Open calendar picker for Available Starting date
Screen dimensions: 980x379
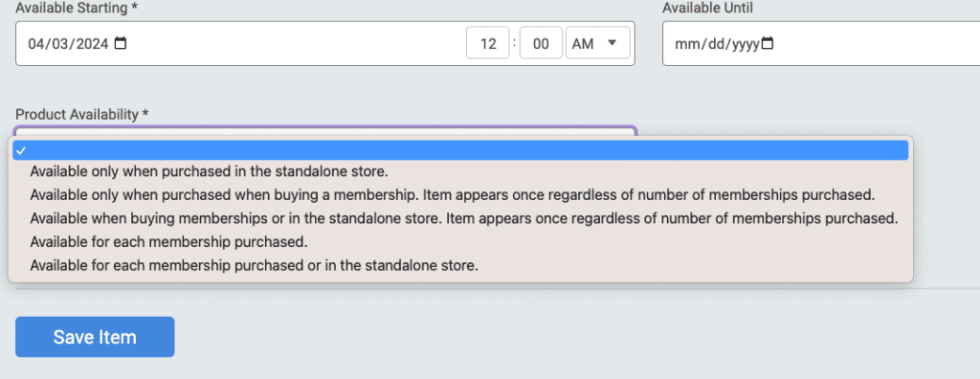point(120,44)
